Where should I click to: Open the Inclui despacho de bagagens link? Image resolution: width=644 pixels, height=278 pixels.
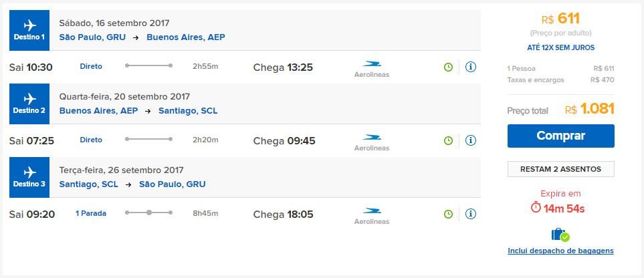click(560, 251)
